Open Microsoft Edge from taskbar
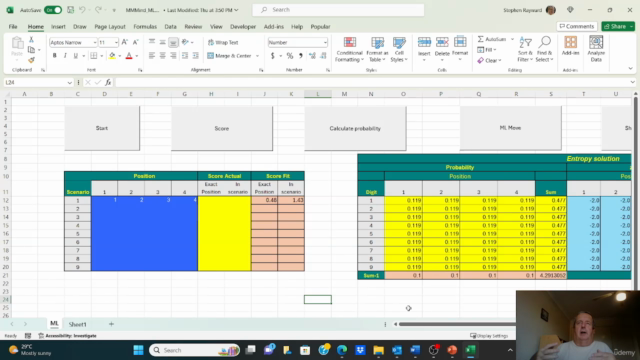This screenshot has height=360, width=640. (342, 350)
